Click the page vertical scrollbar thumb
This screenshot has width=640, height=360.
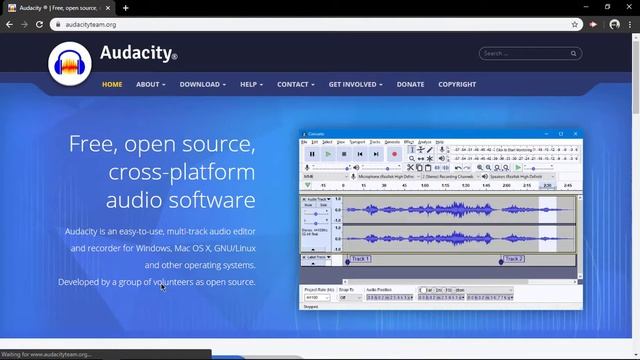point(636,78)
